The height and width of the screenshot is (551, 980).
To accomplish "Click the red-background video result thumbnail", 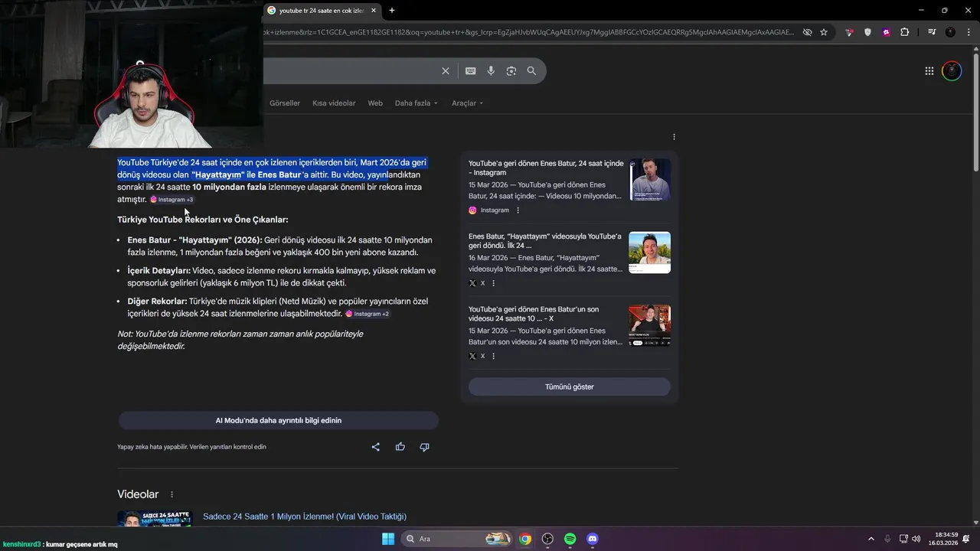I will point(650,325).
